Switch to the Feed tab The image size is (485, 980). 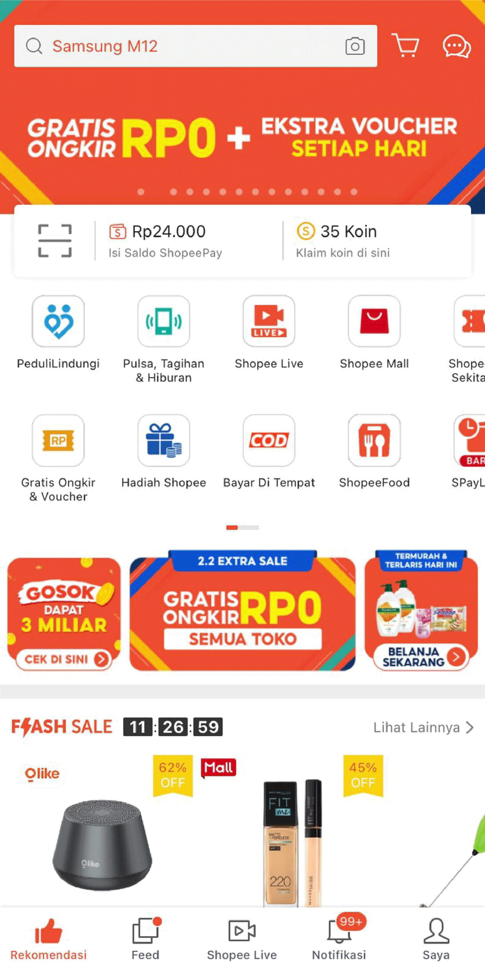145,939
